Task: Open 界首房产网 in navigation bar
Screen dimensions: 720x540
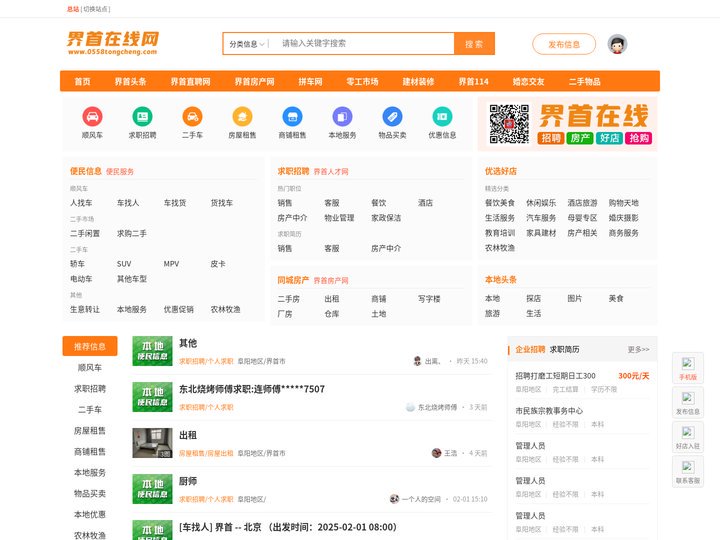Action: pyautogui.click(x=254, y=82)
